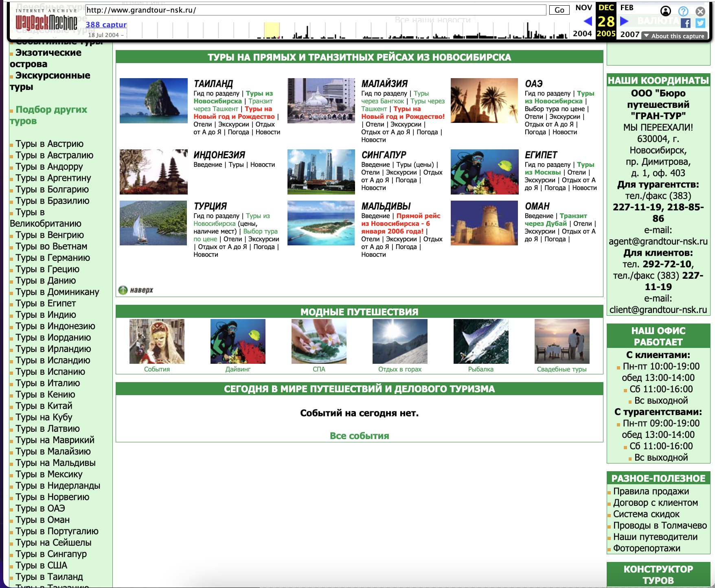This screenshot has height=588, width=715.
Task: Open 'Туры в Грецию' in sidebar
Action: pos(47,269)
